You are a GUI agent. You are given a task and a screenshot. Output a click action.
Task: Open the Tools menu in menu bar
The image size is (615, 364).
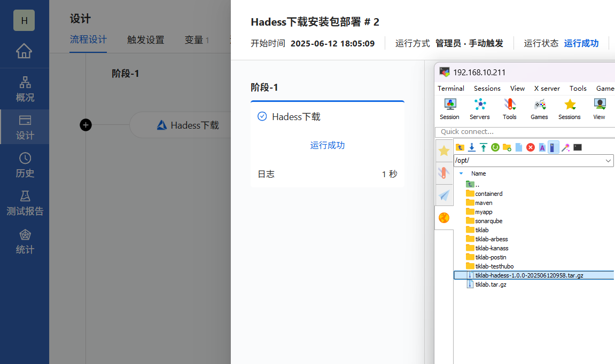(x=578, y=89)
